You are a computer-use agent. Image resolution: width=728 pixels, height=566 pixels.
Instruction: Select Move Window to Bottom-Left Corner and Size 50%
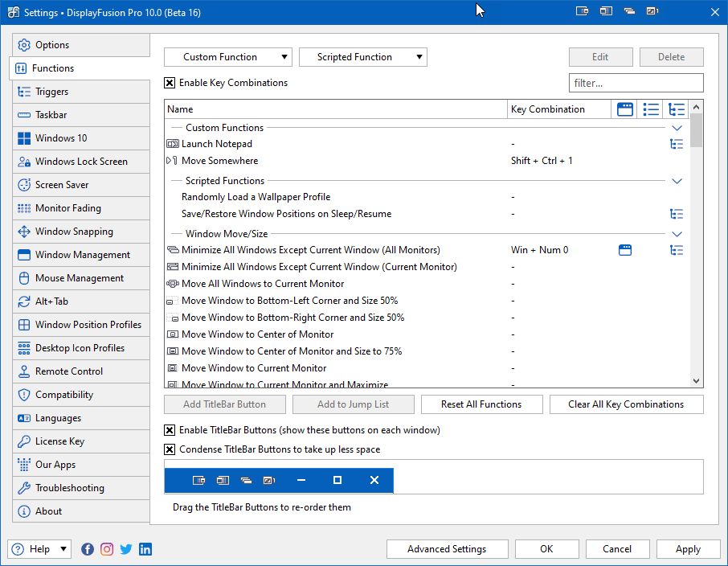(x=427, y=301)
